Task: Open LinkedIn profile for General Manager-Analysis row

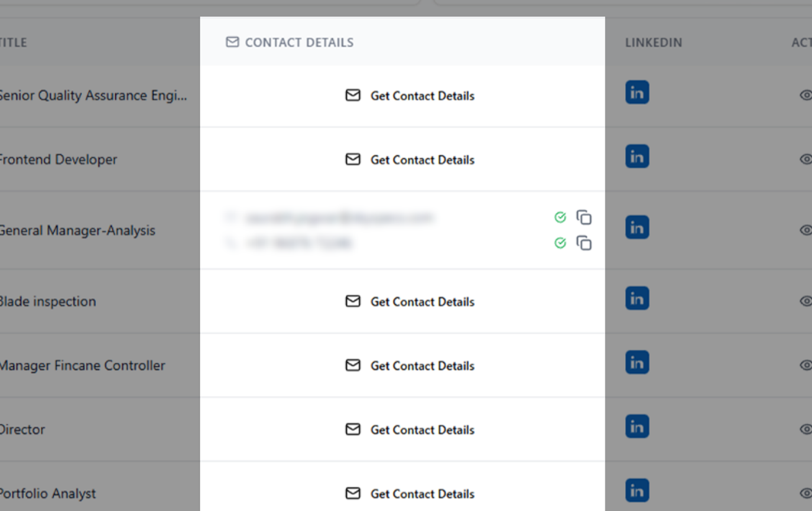Action: click(637, 227)
